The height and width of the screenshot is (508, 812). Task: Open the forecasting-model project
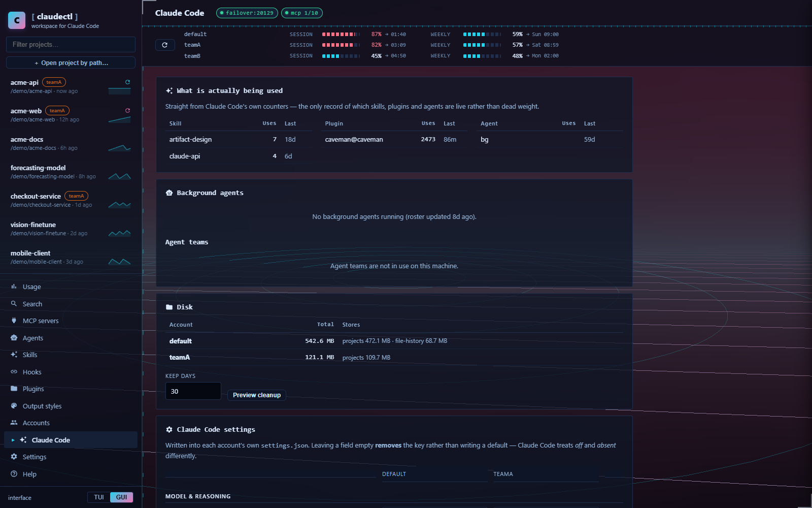pyautogui.click(x=71, y=172)
